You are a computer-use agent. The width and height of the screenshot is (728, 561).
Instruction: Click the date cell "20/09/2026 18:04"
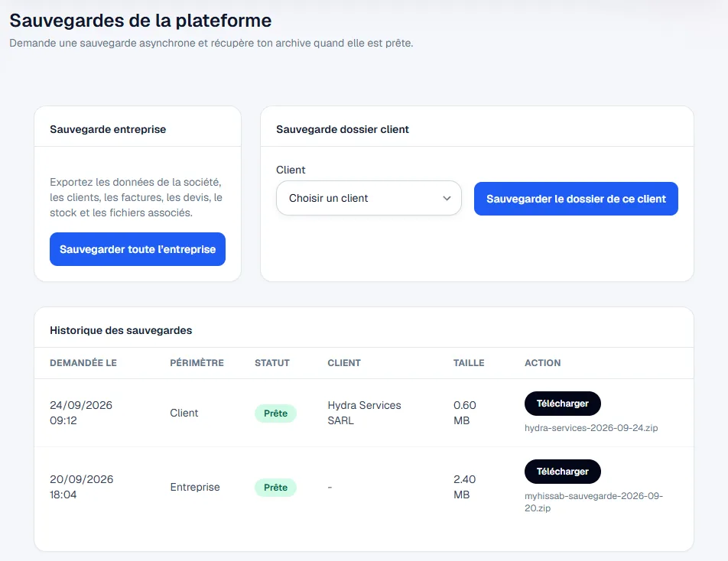point(82,487)
